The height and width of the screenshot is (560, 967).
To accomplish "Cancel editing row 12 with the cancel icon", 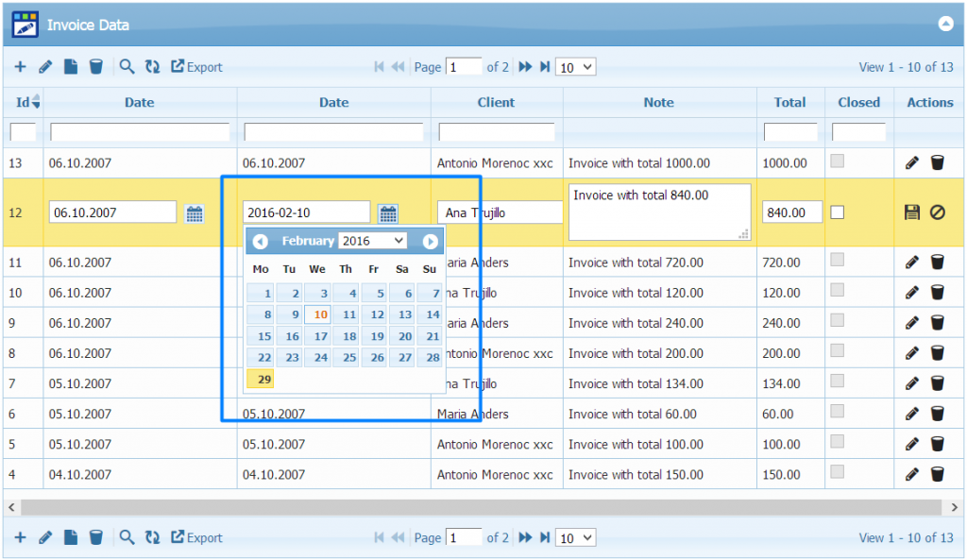I will point(937,212).
